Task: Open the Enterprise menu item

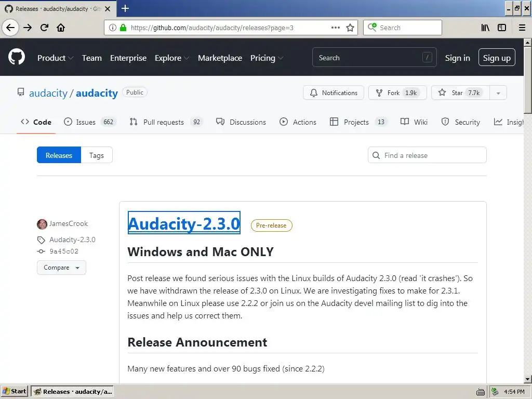Action: [x=128, y=58]
